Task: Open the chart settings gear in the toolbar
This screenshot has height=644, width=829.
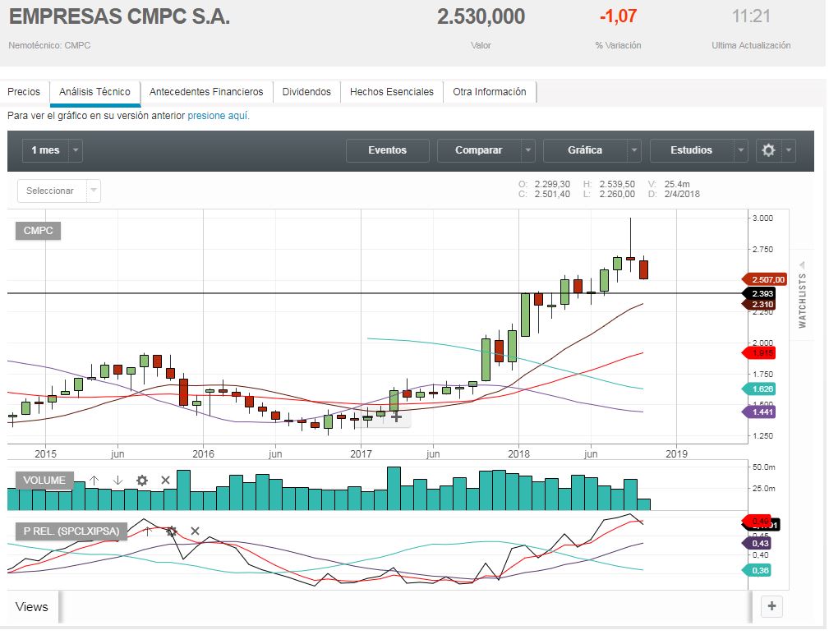Action: (768, 150)
